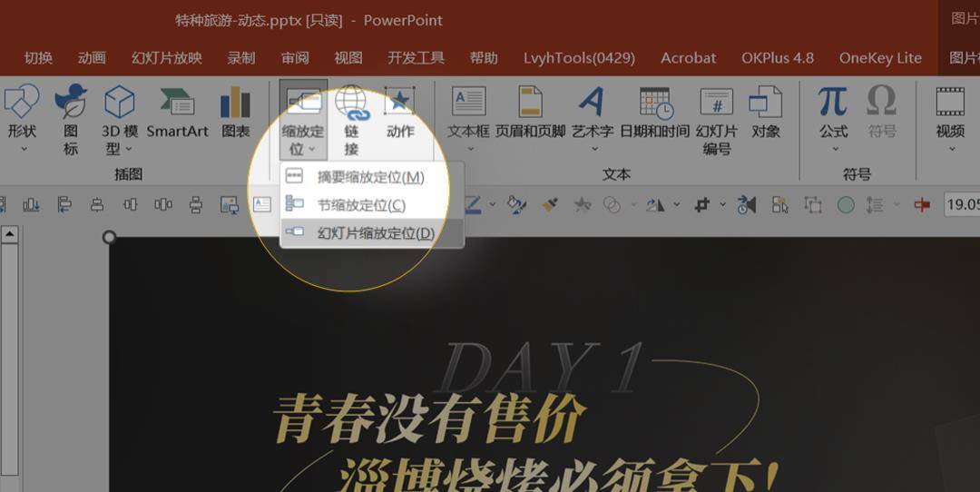Click the selection pane icon
The height and width of the screenshot is (492, 980).
[780, 204]
